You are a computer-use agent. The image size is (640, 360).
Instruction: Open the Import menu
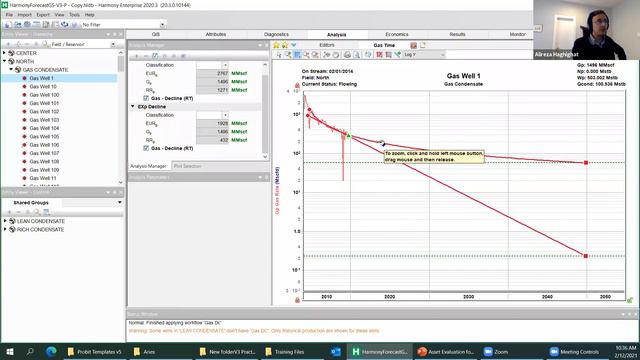click(x=24, y=15)
